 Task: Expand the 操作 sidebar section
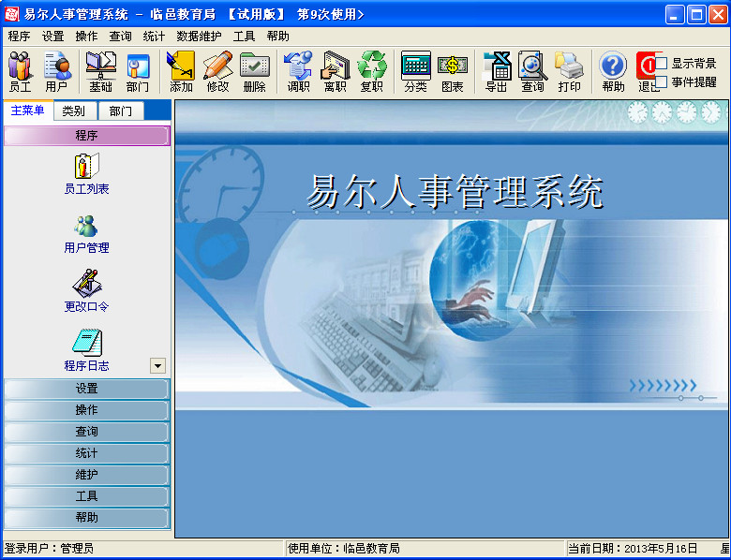pos(87,410)
